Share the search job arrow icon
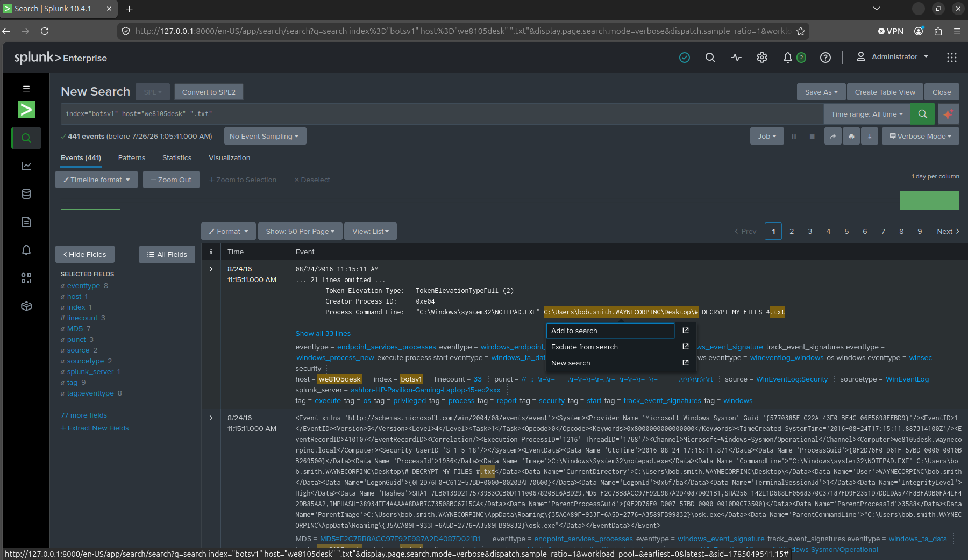968x560 pixels. point(833,137)
